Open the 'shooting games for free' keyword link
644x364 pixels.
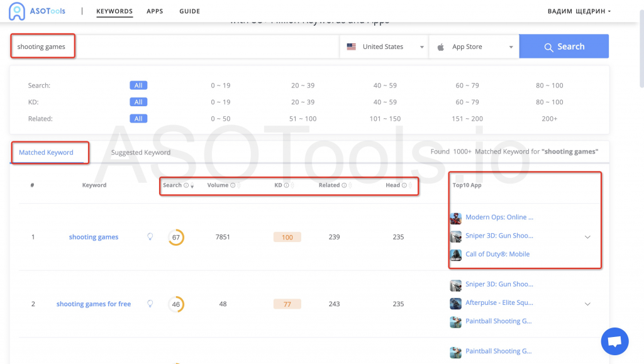[94, 304]
